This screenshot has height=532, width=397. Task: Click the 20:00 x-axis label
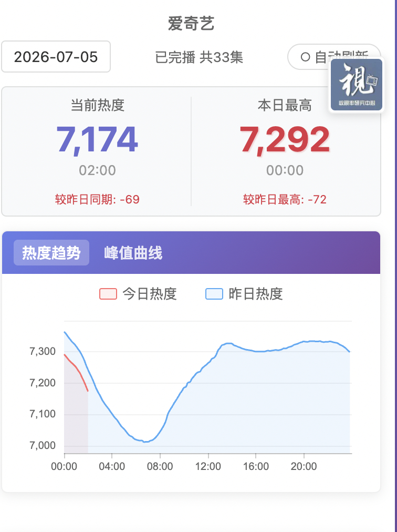[x=304, y=466]
